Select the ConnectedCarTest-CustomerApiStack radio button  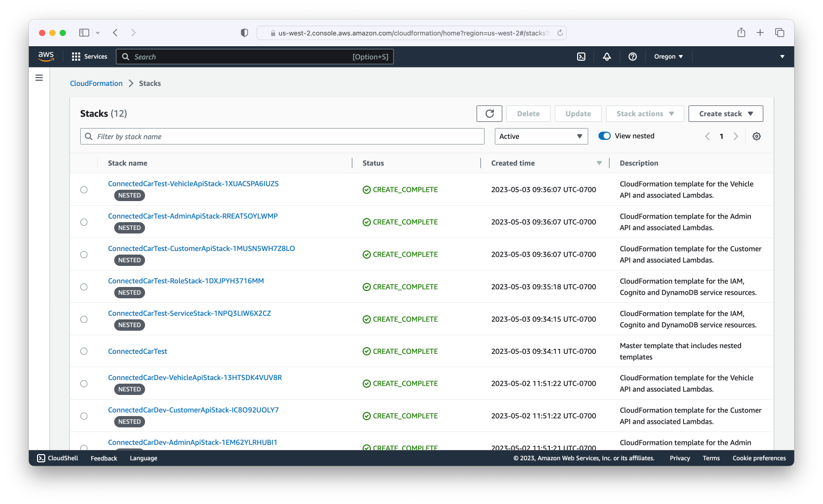[84, 255]
